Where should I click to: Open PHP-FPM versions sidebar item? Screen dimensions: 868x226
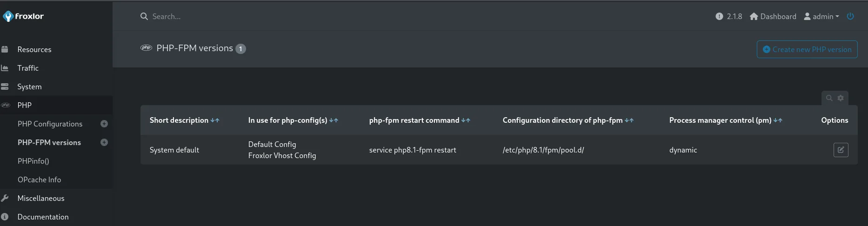pos(49,142)
